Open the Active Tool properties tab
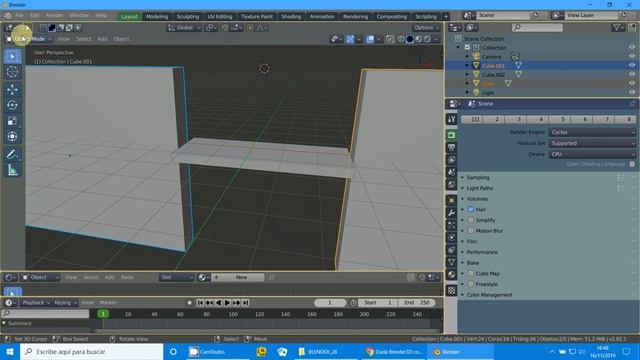This screenshot has height=360, width=640. 451,119
